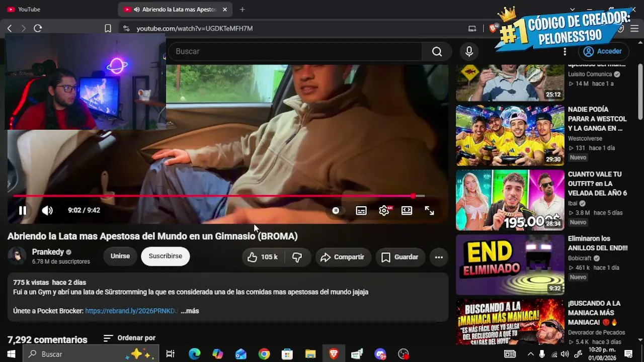
Task: Run search with the magnifier button
Action: [x=437, y=51]
